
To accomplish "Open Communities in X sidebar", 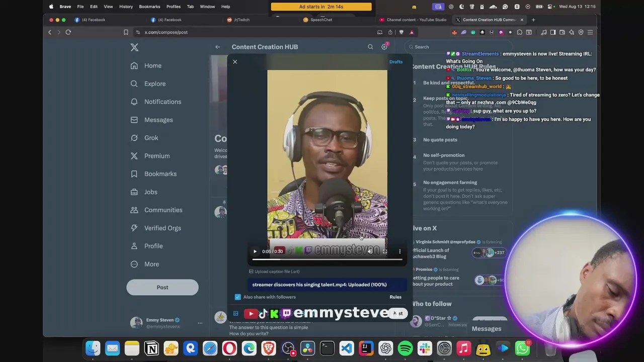I will [156, 210].
